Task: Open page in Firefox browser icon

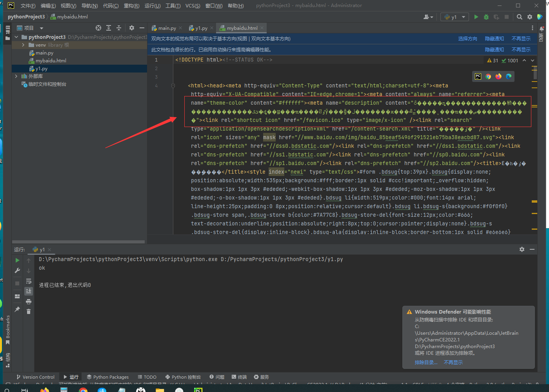Action: click(x=498, y=76)
